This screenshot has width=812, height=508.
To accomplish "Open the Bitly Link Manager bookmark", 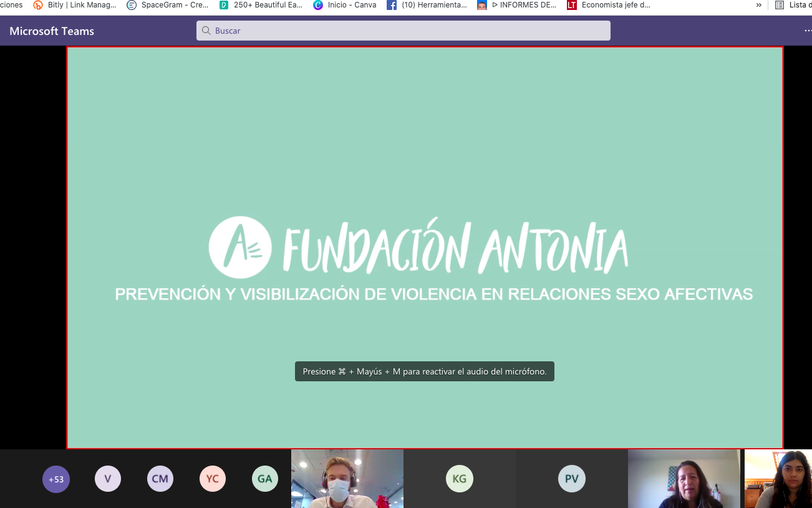I will point(75,5).
